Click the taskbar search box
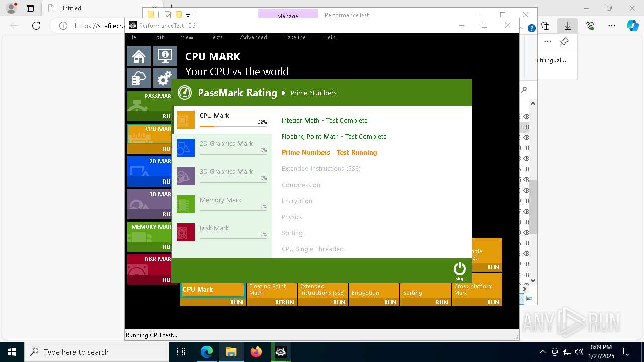644x362 pixels. coord(97,352)
